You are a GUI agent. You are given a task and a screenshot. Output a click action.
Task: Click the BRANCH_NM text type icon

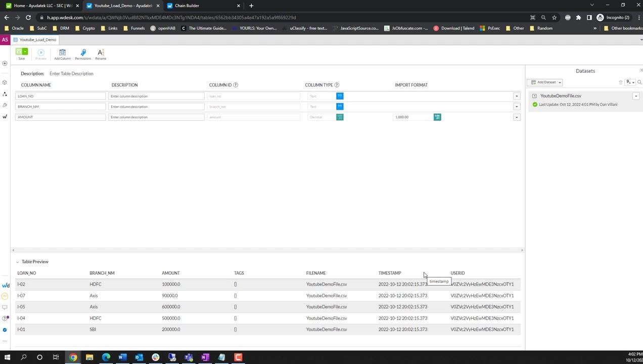[x=340, y=107]
